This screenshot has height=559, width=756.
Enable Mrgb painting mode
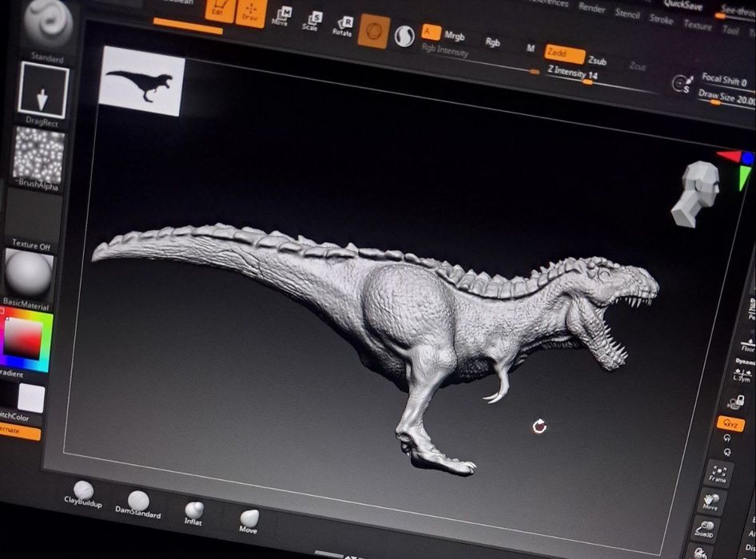click(x=454, y=36)
